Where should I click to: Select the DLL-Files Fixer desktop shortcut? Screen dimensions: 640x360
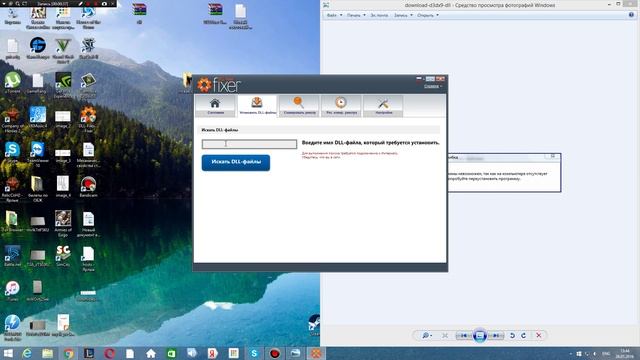[x=88, y=119]
